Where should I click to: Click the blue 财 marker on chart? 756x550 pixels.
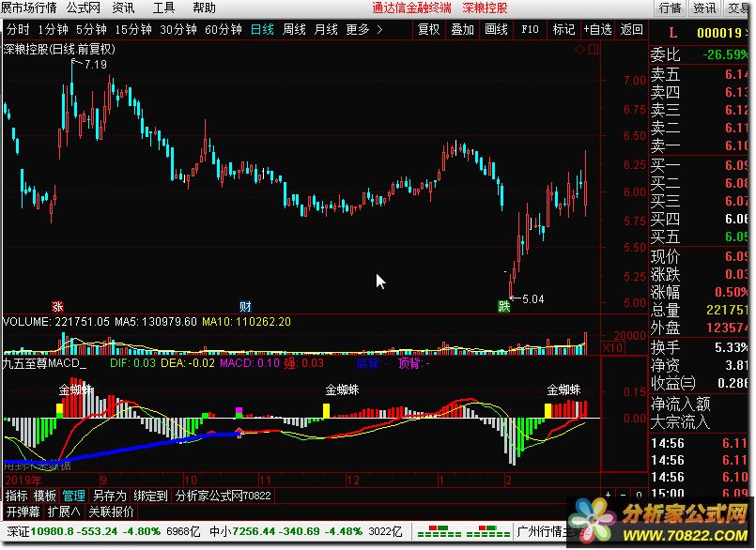(245, 306)
